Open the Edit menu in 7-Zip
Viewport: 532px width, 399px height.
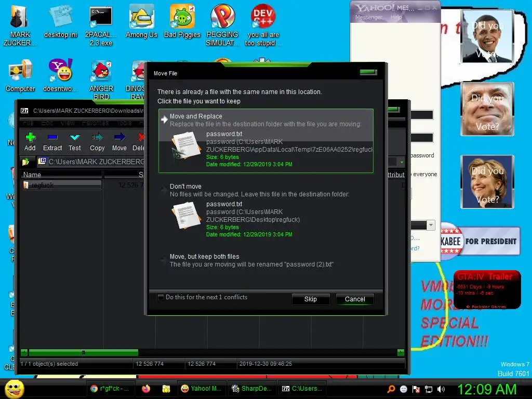[x=47, y=123]
